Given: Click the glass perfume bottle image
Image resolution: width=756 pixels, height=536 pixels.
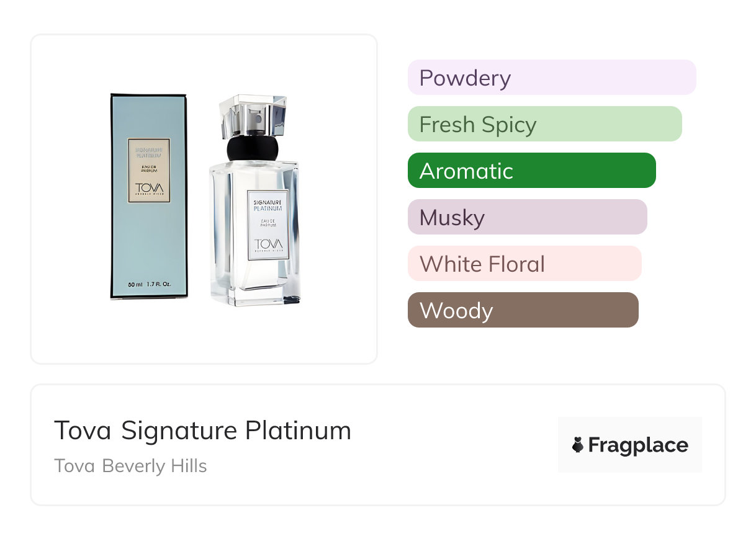Looking at the screenshot, I should coord(254,236).
